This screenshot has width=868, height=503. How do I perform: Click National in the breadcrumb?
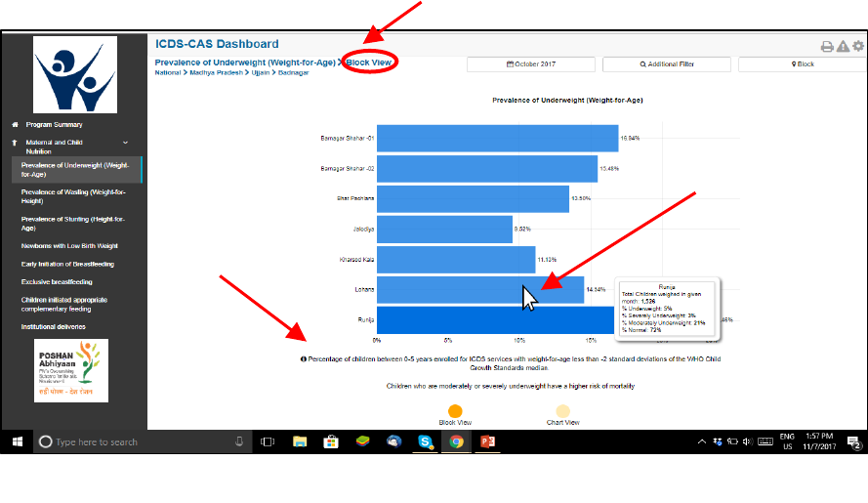coord(168,72)
